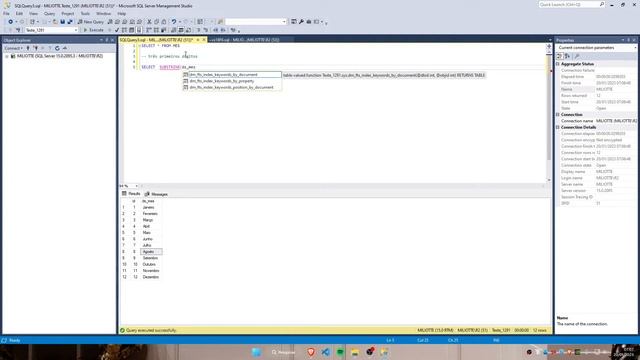Screen dimensions: 640x360
Task: Click the Cut scissors icon
Action: click(149, 22)
